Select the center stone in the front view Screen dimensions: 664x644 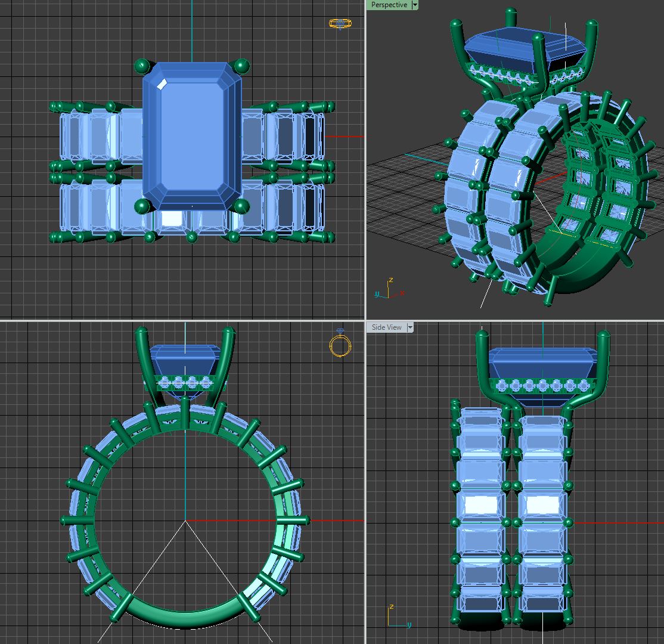pos(185,360)
